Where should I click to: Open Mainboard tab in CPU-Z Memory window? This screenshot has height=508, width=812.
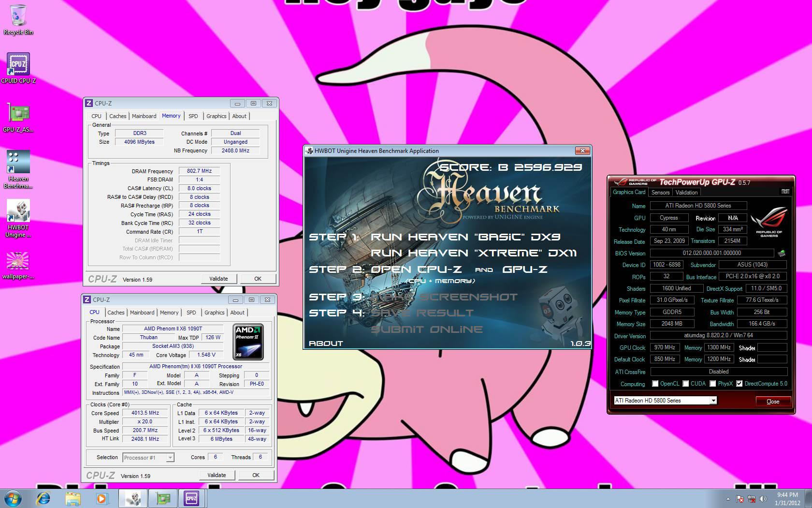click(144, 116)
